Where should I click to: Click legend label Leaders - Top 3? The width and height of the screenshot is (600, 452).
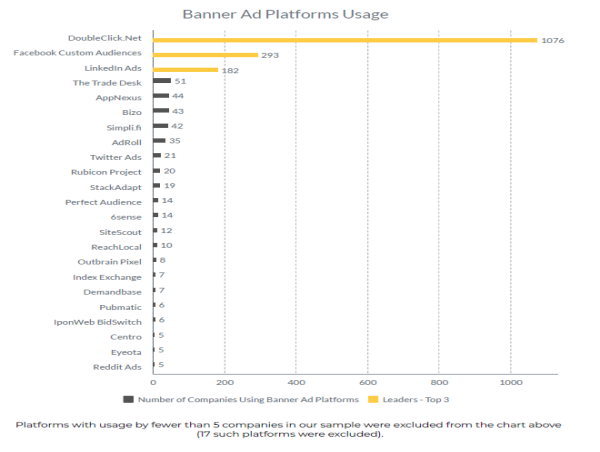(416, 400)
